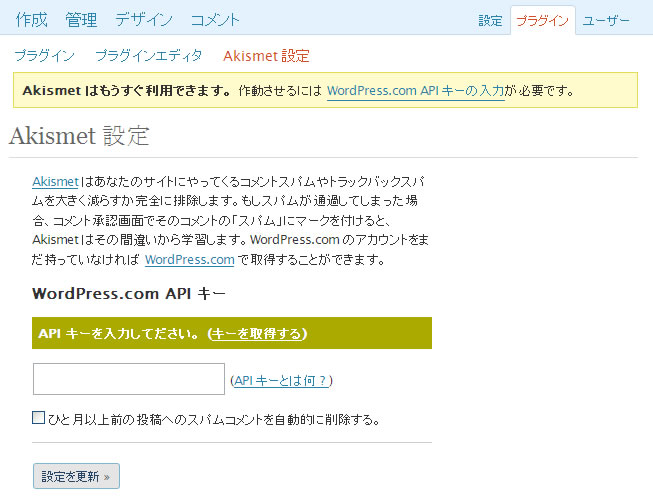Select the Akismet 設定 submenu
This screenshot has width=653, height=498.
tap(266, 55)
